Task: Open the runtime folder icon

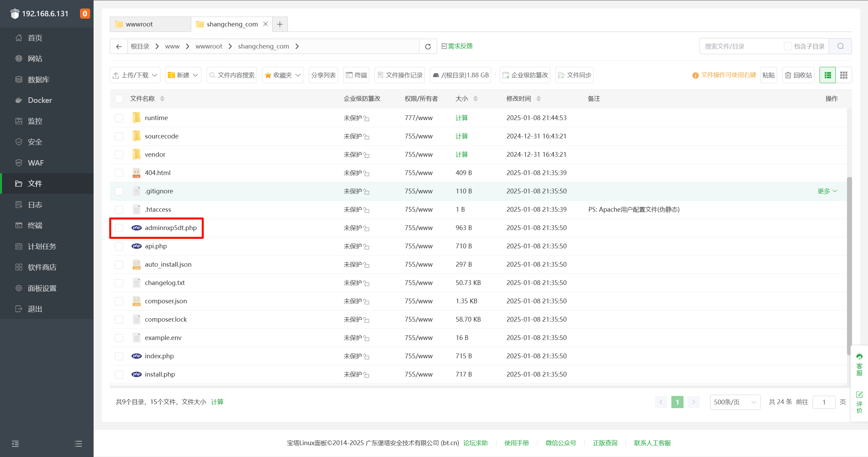Action: (136, 118)
